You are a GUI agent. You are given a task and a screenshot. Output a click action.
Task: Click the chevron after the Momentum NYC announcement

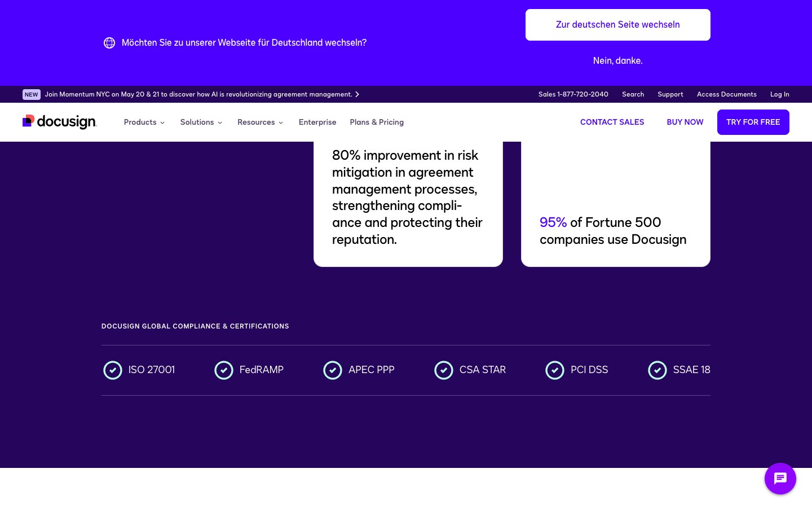point(357,94)
